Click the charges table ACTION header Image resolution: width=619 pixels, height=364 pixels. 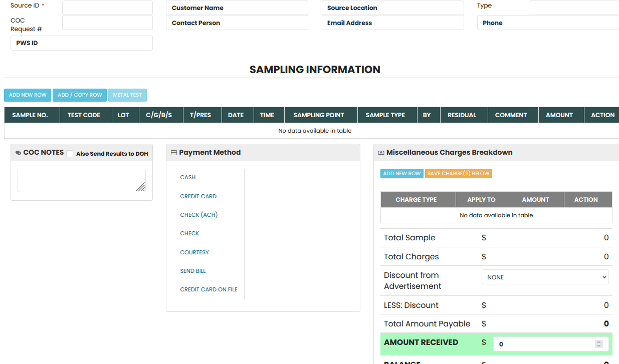588,199
